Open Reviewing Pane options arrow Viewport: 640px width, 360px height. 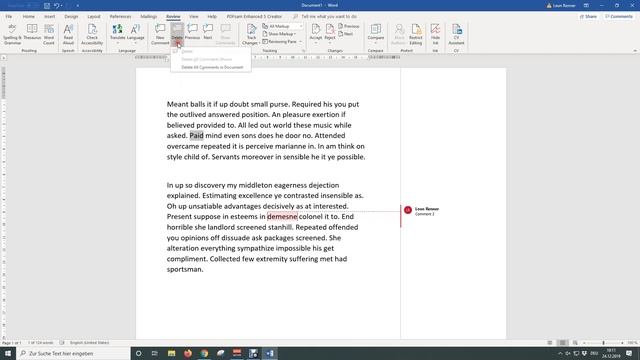pos(300,42)
